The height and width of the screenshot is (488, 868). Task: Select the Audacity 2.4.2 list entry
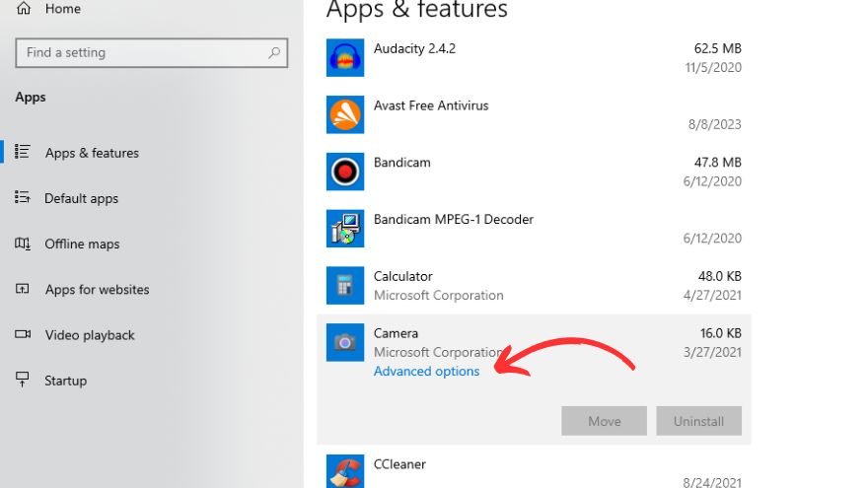(x=533, y=57)
